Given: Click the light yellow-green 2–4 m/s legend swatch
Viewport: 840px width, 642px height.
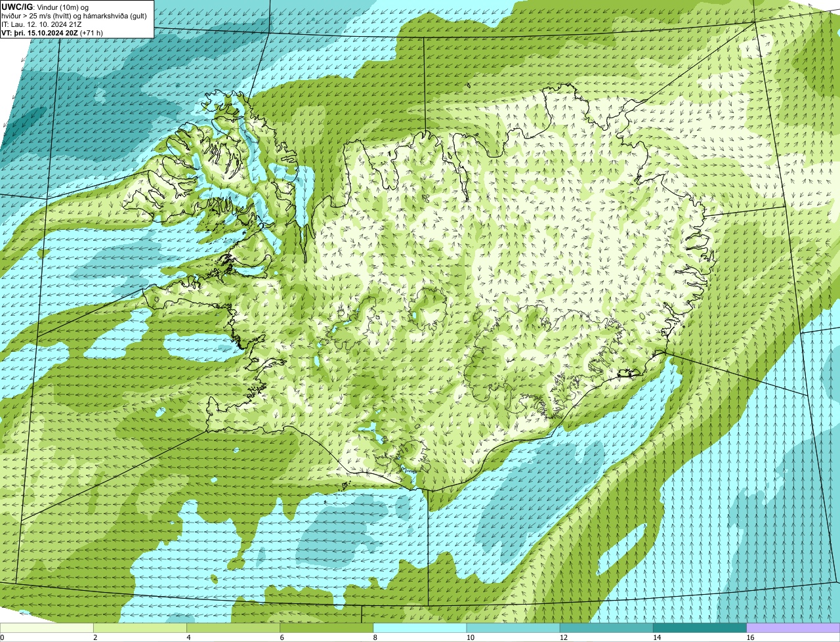Looking at the screenshot, I should (x=140, y=628).
